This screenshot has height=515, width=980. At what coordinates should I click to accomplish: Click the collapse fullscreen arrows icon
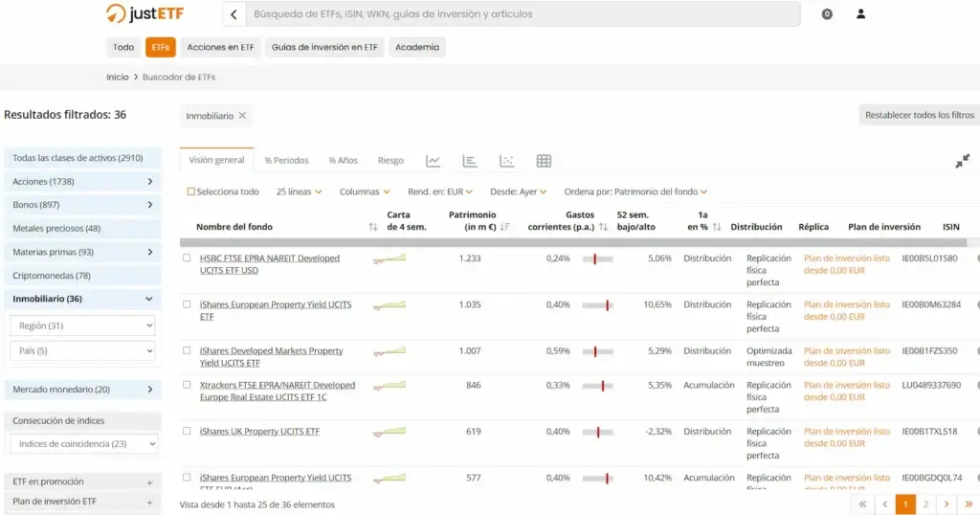(x=963, y=161)
